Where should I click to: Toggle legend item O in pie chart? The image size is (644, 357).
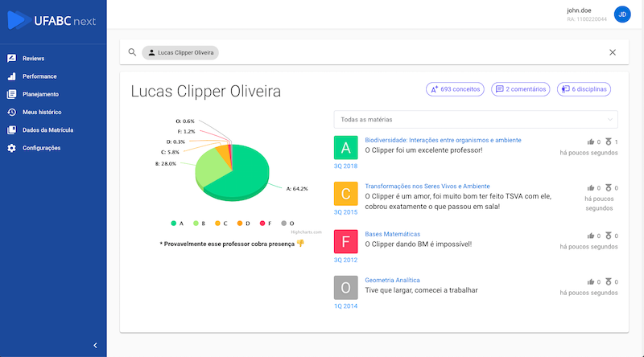point(287,224)
